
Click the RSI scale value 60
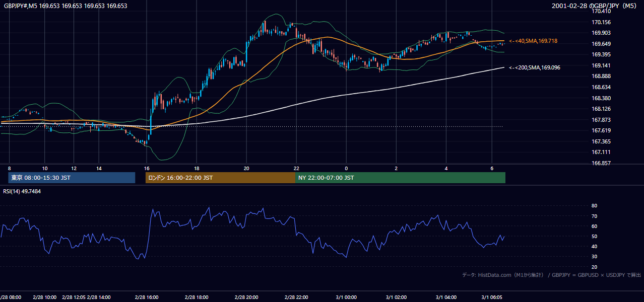click(x=594, y=226)
